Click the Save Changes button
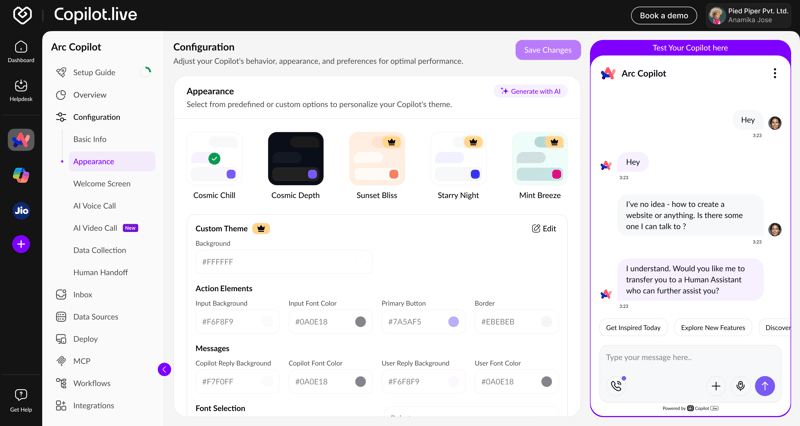800x426 pixels. pyautogui.click(x=548, y=50)
